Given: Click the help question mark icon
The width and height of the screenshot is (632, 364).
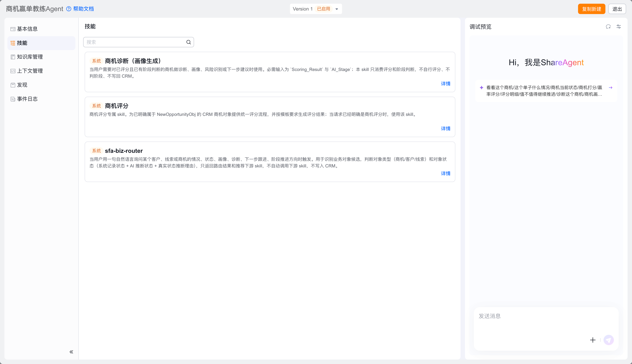Looking at the screenshot, I should coord(69,9).
